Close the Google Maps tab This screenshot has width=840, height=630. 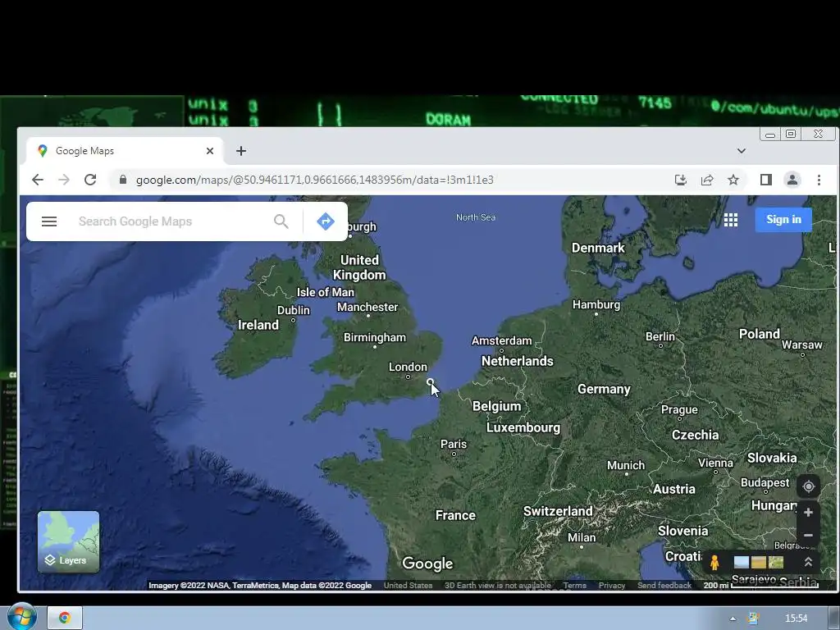point(210,151)
